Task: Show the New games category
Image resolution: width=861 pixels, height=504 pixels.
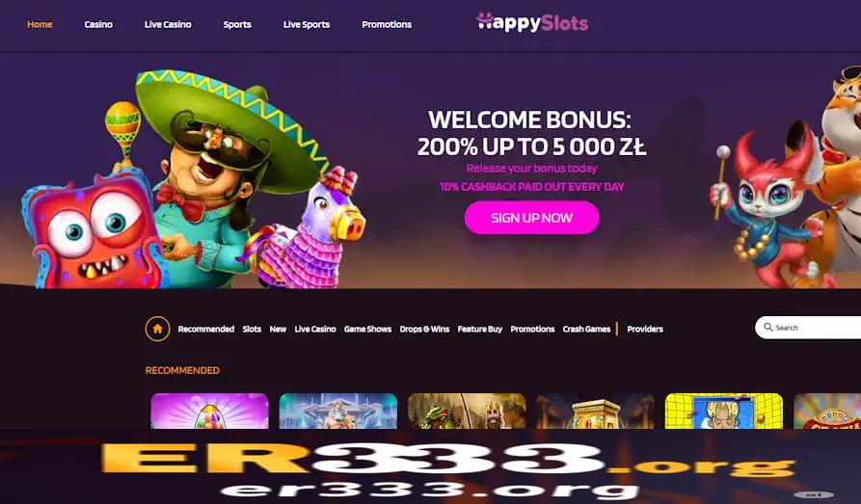Action: 278,329
